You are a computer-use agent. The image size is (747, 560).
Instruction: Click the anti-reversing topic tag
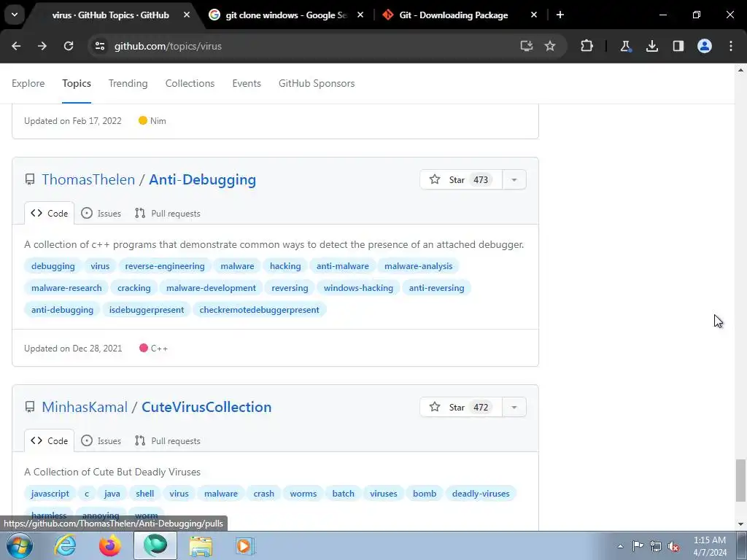pyautogui.click(x=436, y=288)
